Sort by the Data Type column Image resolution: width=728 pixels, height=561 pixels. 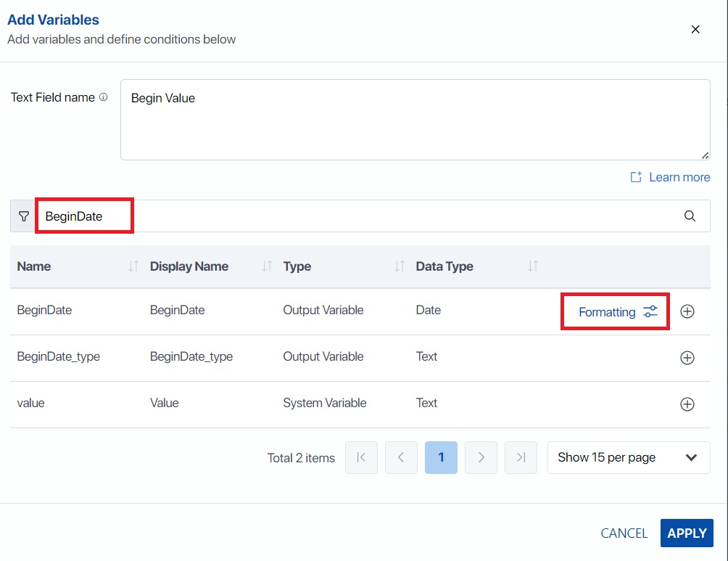pyautogui.click(x=532, y=266)
